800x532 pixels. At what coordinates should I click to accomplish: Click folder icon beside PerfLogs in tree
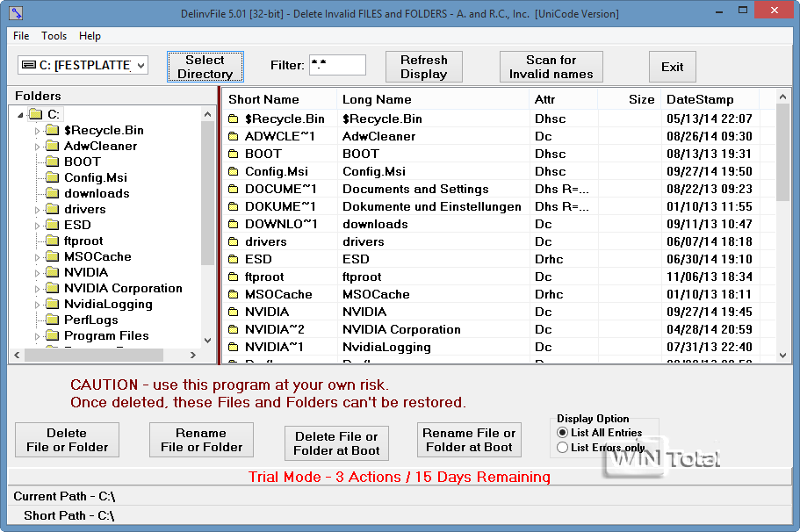(52, 320)
